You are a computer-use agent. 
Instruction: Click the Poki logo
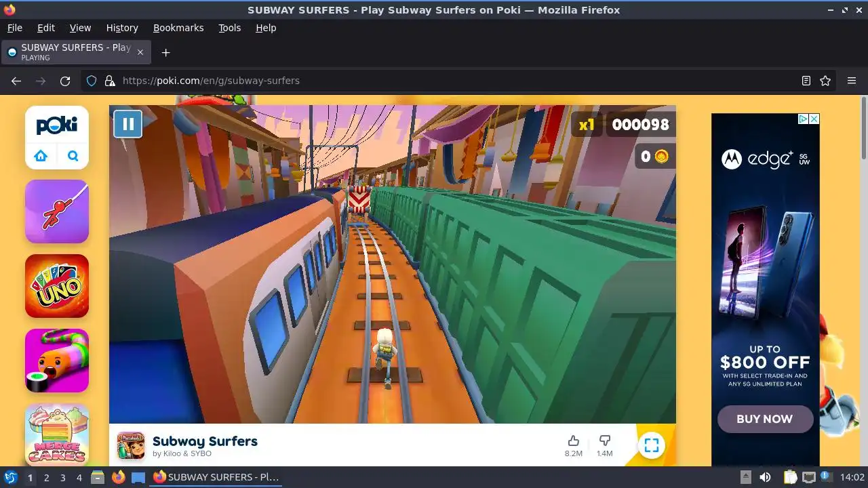pos(57,125)
